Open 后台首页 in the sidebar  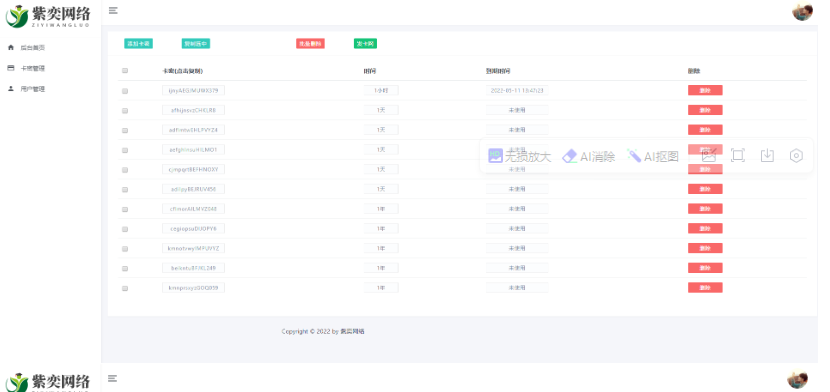coord(32,48)
